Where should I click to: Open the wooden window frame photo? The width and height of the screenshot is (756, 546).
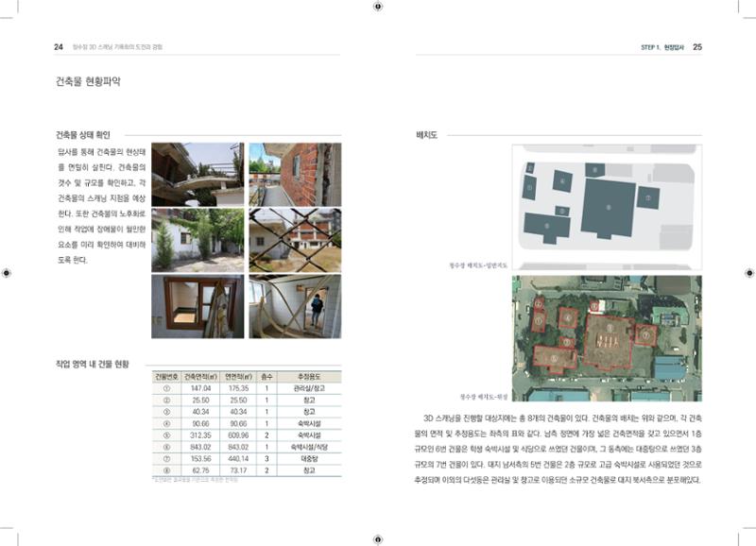point(198,306)
